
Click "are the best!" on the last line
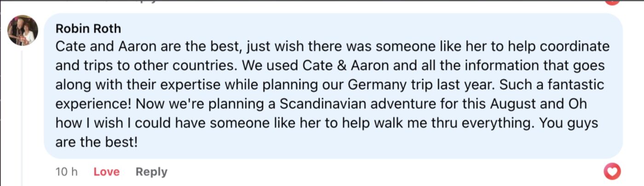click(97, 142)
